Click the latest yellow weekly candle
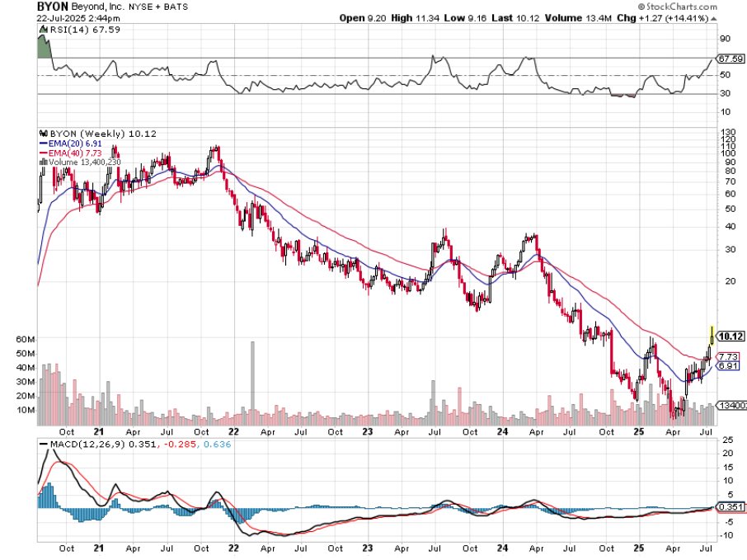This screenshot has width=747, height=560. coord(712,336)
